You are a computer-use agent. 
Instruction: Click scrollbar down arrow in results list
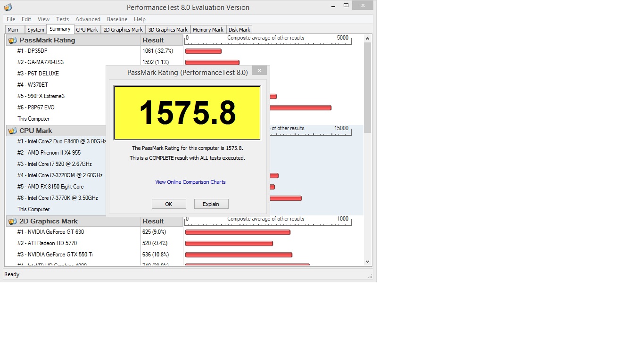pos(368,262)
